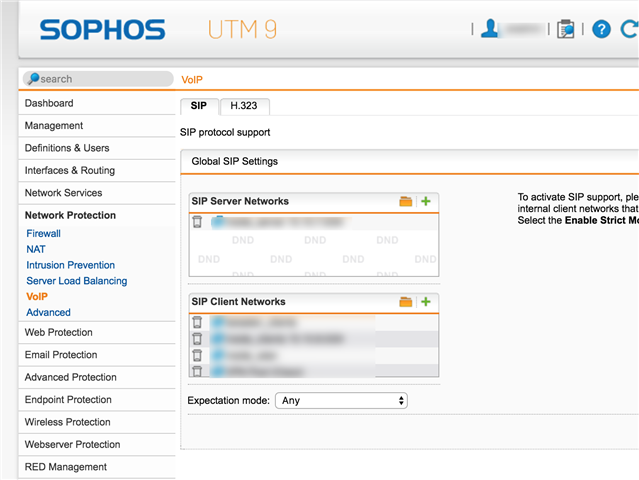
Task: Click the 'SIP protocol support' description text
Action: (x=225, y=132)
